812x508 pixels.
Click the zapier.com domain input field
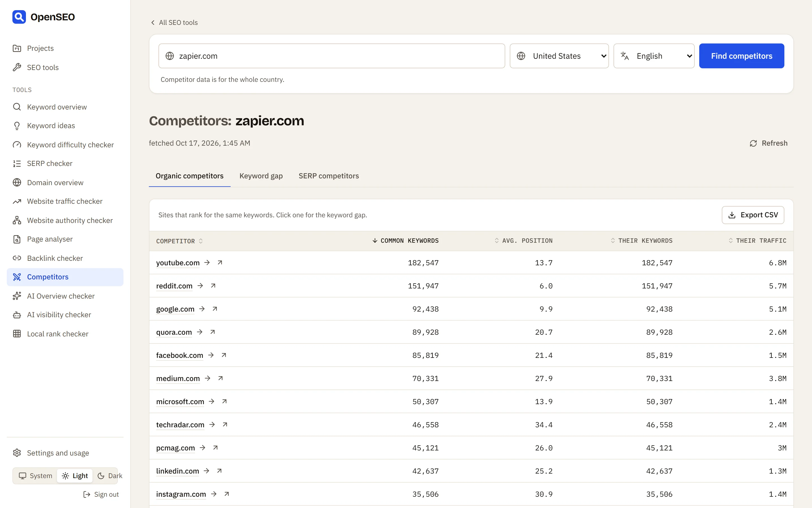pos(332,56)
